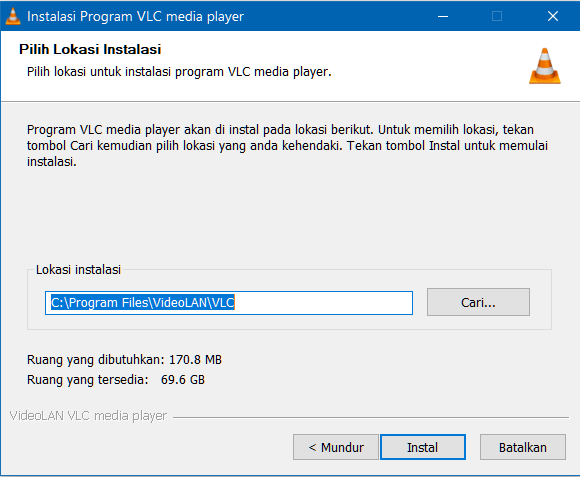Click the 'VideoLAN VLC media player' branding text

(x=88, y=416)
